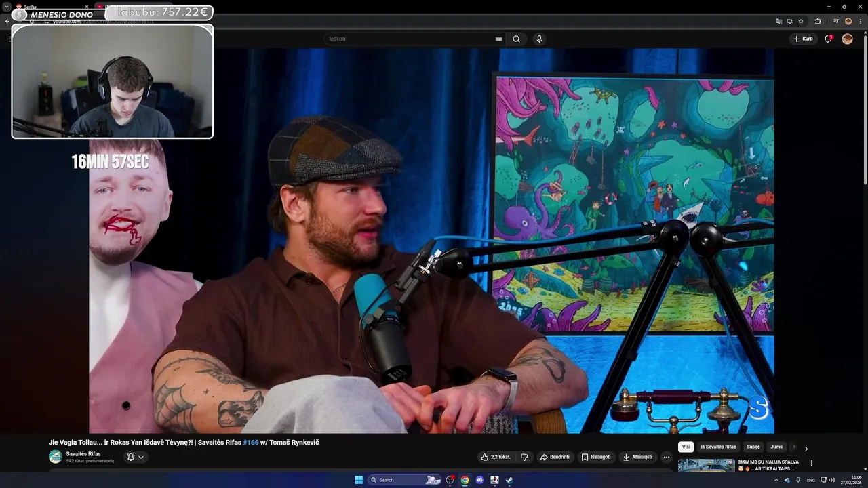Open the volume icon in system tray
The height and width of the screenshot is (488, 868).
pos(832,480)
